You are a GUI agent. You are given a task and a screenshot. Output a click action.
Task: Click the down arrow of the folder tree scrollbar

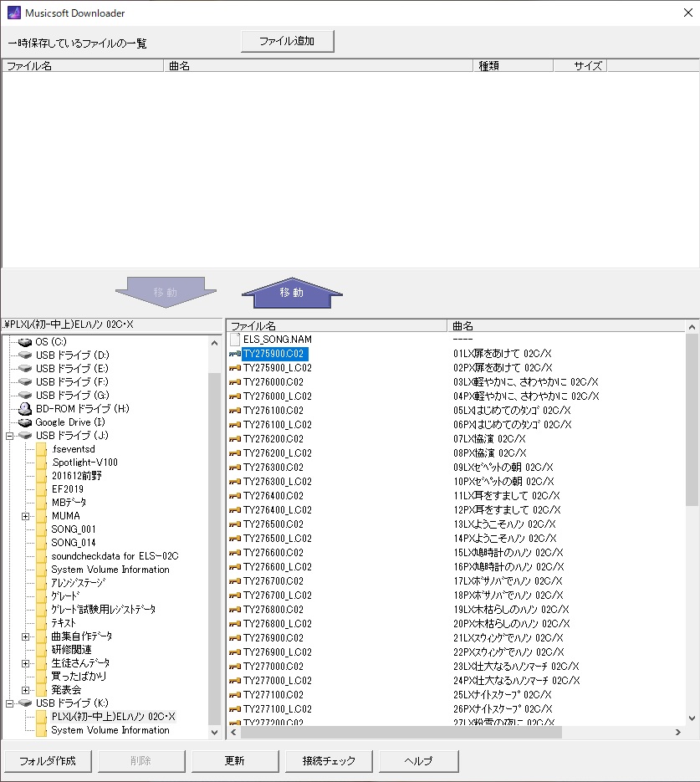coord(214,732)
